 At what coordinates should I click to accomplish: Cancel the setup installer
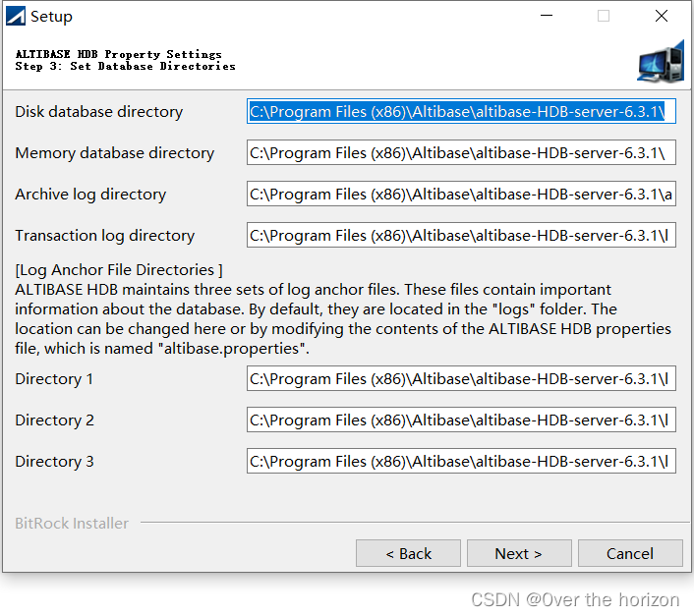(630, 553)
